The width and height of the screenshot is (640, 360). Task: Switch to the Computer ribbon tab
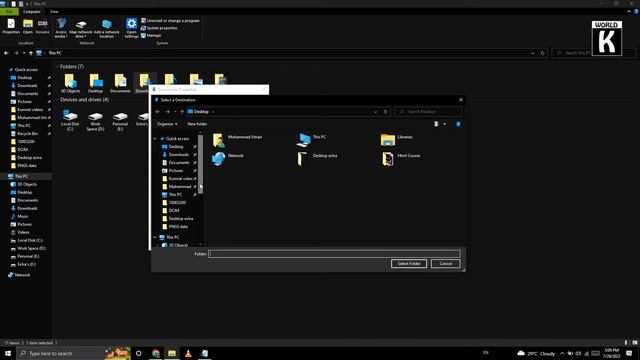coord(31,12)
